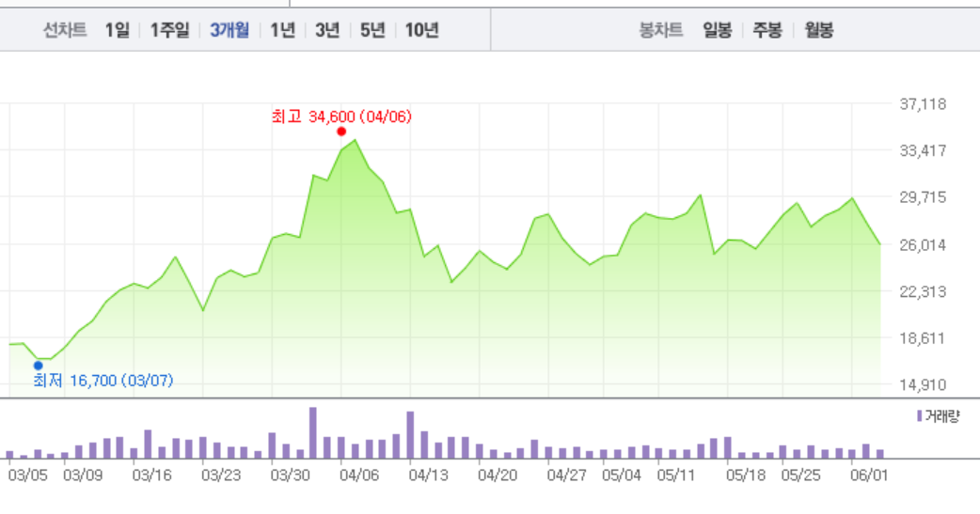Click the 26,014 price axis value
Image resolution: width=980 pixels, height=514 pixels.
tap(924, 245)
